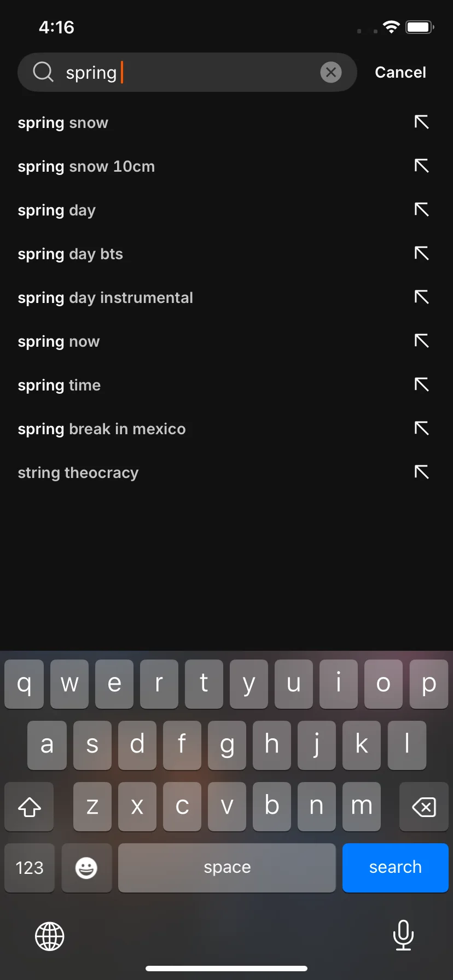The height and width of the screenshot is (980, 453).
Task: Fill query using arrow beside spring time
Action: coord(421,384)
